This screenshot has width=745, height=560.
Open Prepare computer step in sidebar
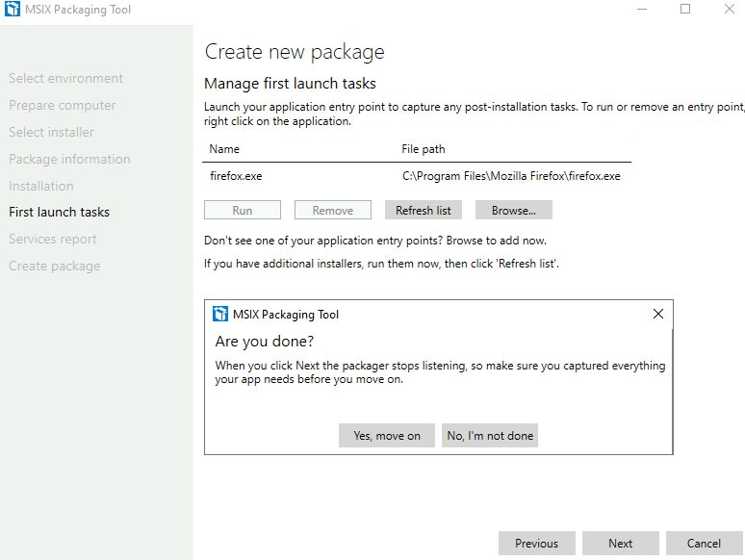pyautogui.click(x=63, y=106)
